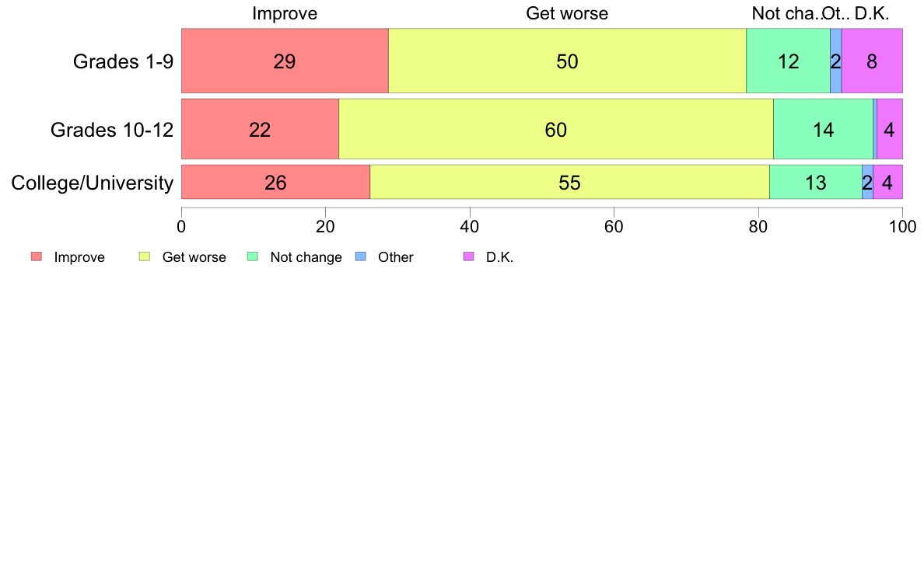Image resolution: width=924 pixels, height=572 pixels.
Task: Click the blue Other legend swatch
Action: tap(361, 256)
